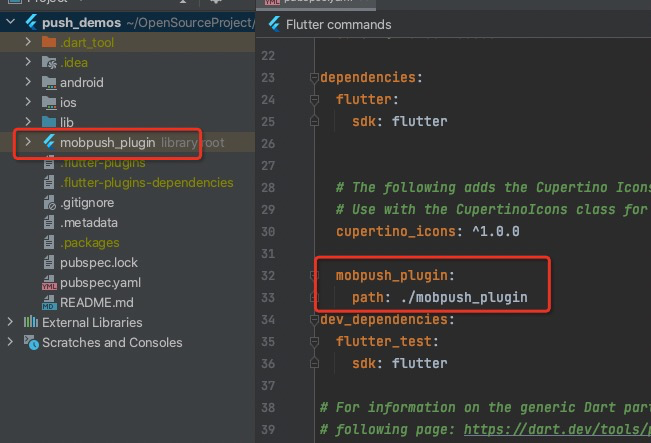The image size is (651, 443).
Task: Place cursor on cupertino_icons key
Action: tap(396, 231)
